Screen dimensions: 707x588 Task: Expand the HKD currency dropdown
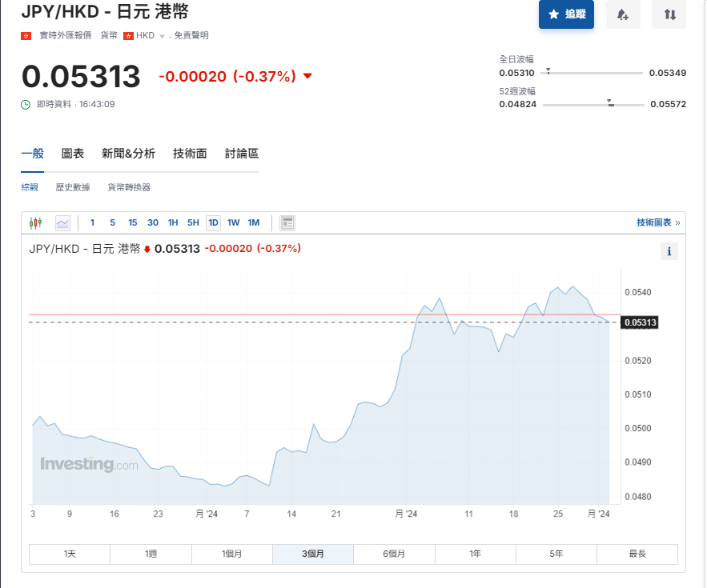tap(161, 36)
